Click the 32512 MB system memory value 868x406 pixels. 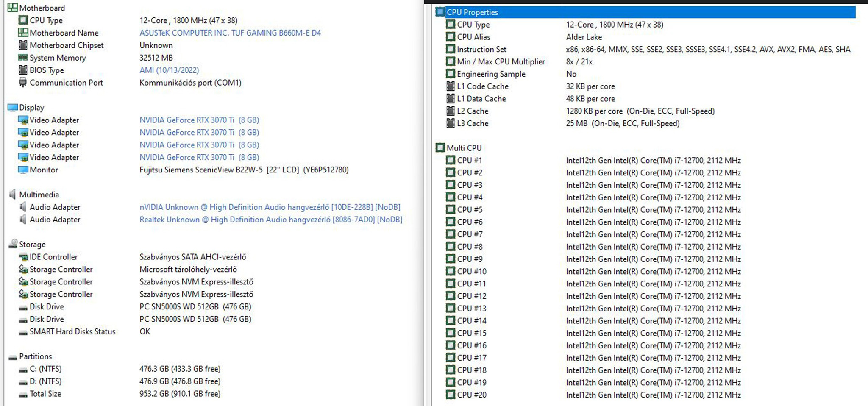pos(156,58)
